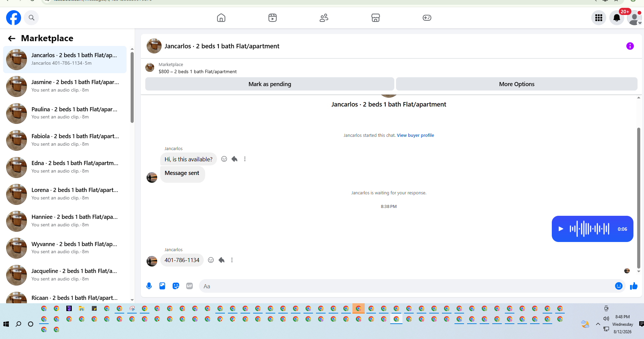The image size is (644, 339).
Task: Open the Lorena conversation
Action: click(x=65, y=194)
